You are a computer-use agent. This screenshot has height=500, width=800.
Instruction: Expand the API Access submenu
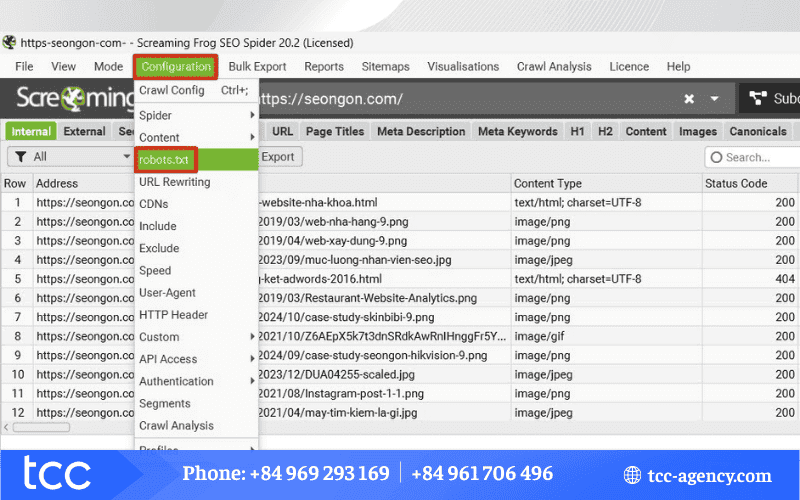(196, 359)
